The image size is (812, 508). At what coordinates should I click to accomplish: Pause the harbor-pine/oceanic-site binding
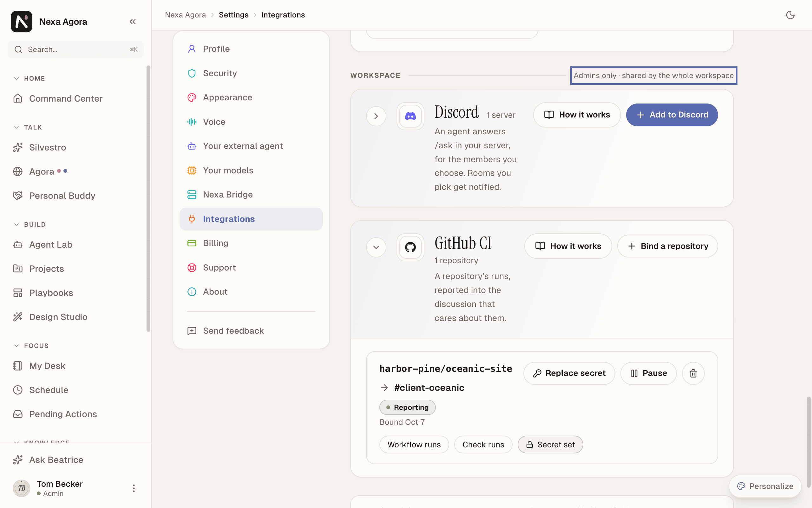[x=648, y=373]
